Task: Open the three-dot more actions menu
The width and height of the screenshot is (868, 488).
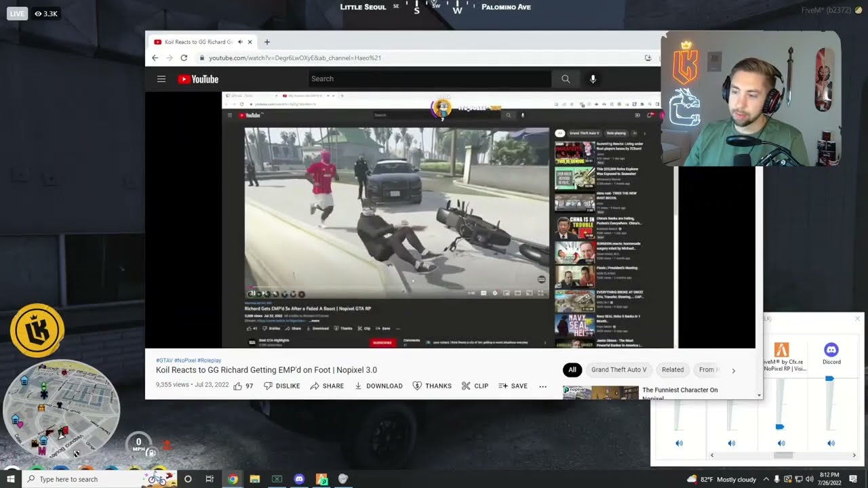Action: [542, 386]
